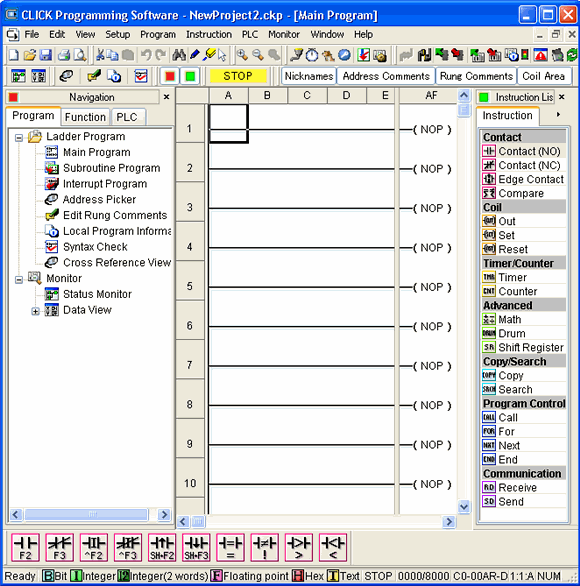The image size is (580, 586).
Task: Open the Monitor menu
Action: (284, 34)
